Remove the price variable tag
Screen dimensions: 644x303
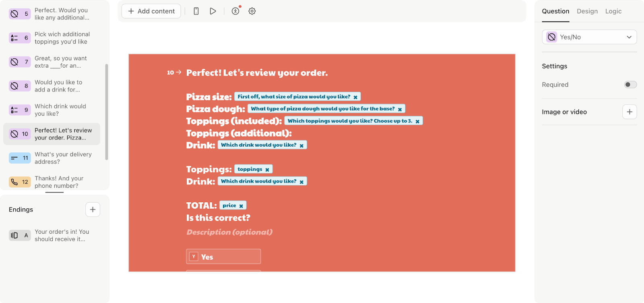pos(241,206)
